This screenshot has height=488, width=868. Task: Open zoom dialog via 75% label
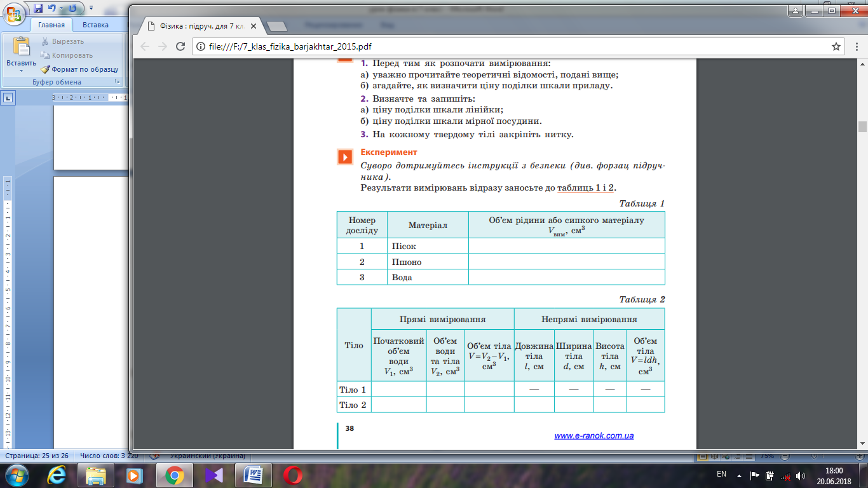(x=768, y=456)
